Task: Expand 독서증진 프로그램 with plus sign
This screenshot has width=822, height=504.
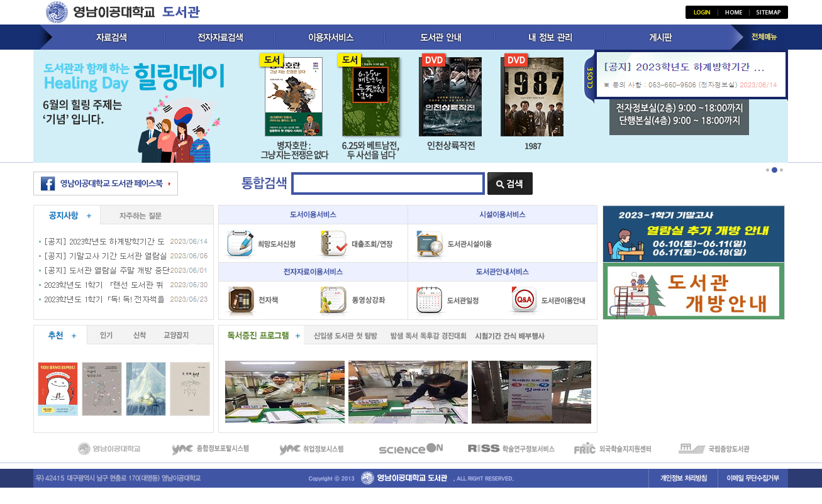Action: pyautogui.click(x=297, y=336)
